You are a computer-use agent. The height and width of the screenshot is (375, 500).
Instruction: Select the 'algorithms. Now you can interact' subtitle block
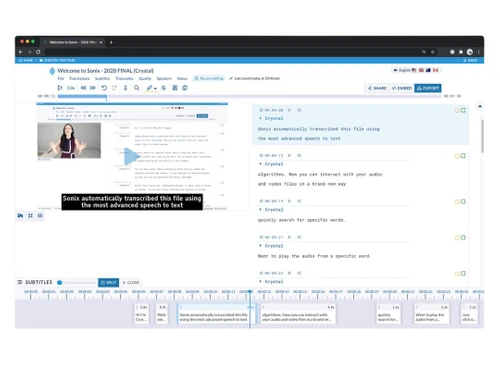point(298,314)
